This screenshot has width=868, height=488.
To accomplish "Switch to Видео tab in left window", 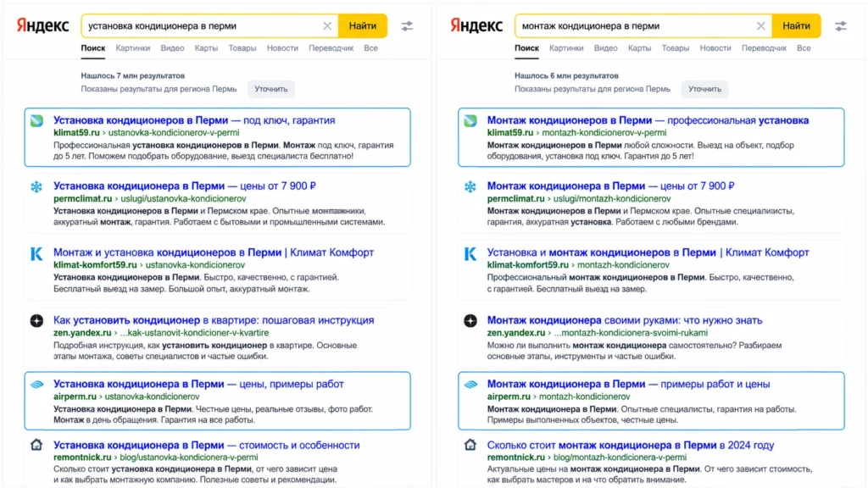I will tap(172, 48).
